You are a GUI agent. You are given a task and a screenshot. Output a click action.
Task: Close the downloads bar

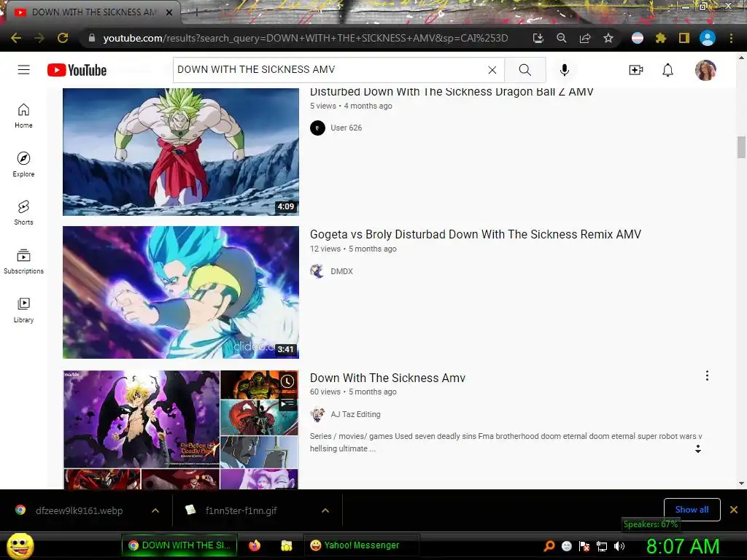point(734,510)
